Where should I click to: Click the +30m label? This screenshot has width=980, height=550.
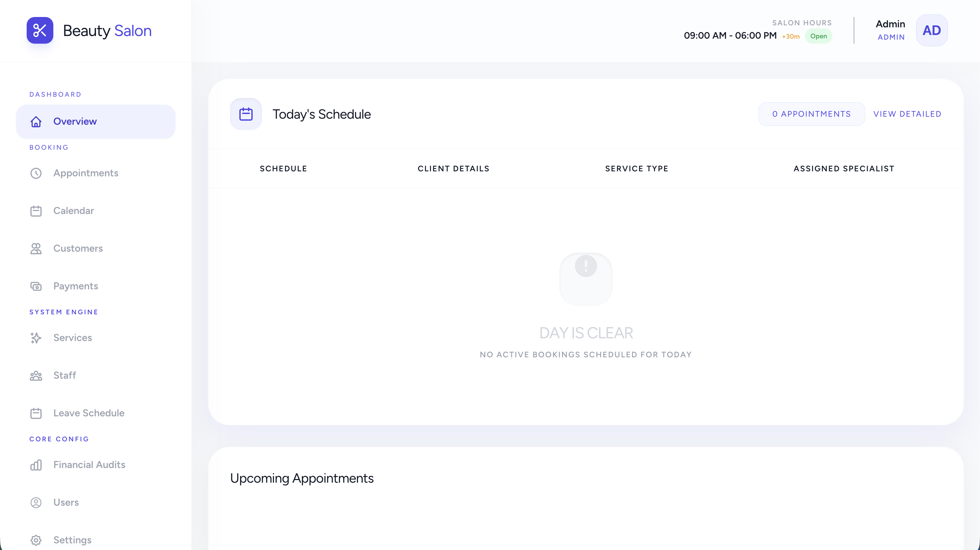pyautogui.click(x=791, y=37)
